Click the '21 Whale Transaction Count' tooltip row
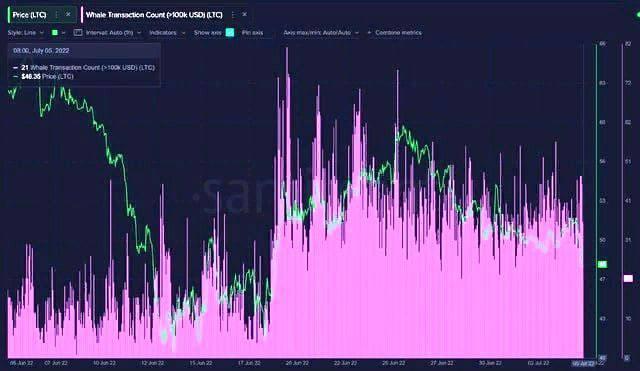This screenshot has width=640, height=371. tap(84, 68)
